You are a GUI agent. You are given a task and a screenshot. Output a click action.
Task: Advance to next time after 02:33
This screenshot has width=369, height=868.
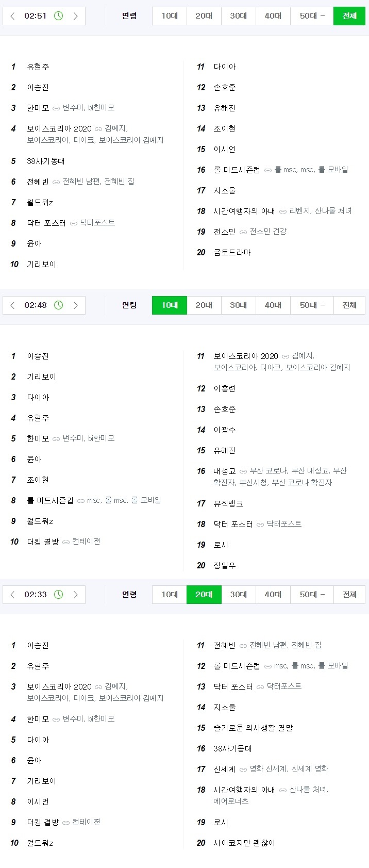76,595
